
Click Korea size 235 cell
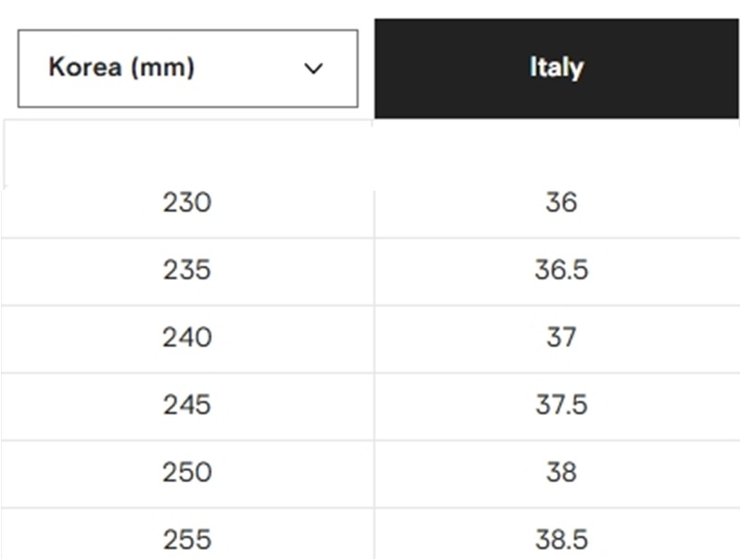[187, 270]
